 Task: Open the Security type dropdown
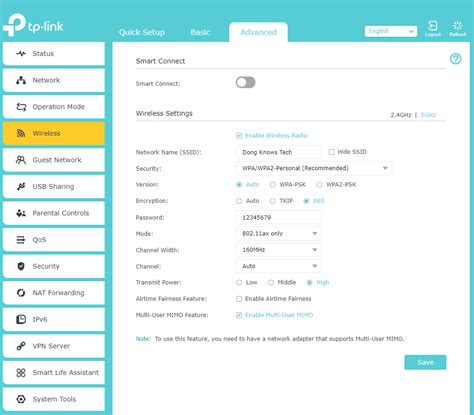(x=314, y=168)
